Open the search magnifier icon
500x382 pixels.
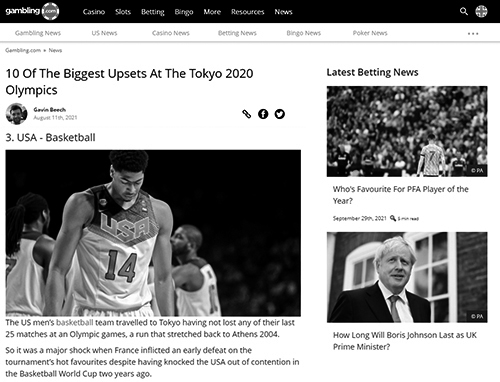pos(464,11)
